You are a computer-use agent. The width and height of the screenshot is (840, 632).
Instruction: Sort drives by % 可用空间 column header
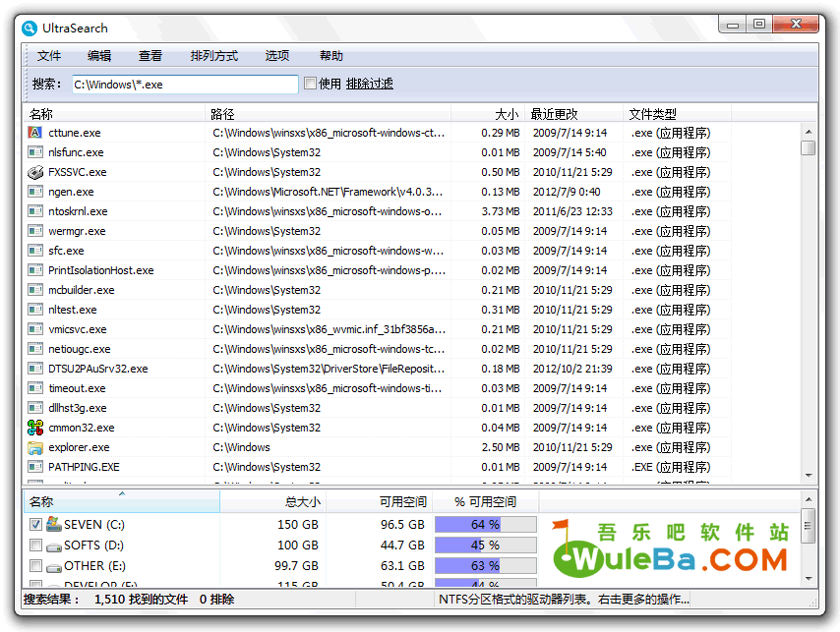[485, 501]
